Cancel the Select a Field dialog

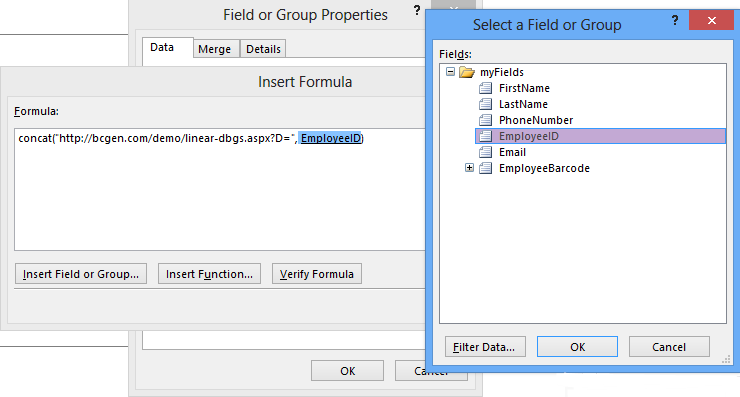(x=669, y=347)
